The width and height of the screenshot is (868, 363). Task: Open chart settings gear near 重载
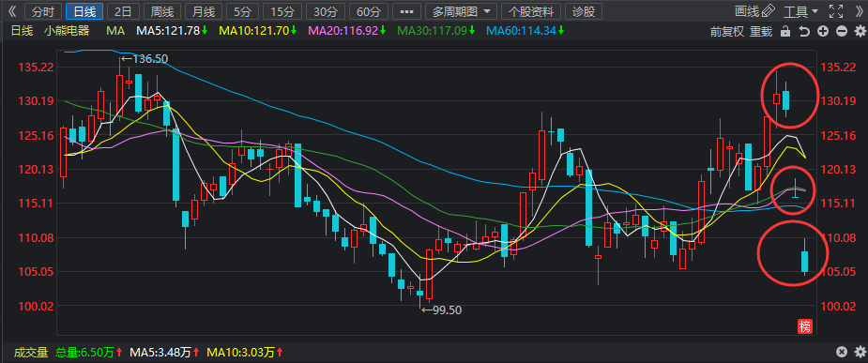tap(860, 32)
